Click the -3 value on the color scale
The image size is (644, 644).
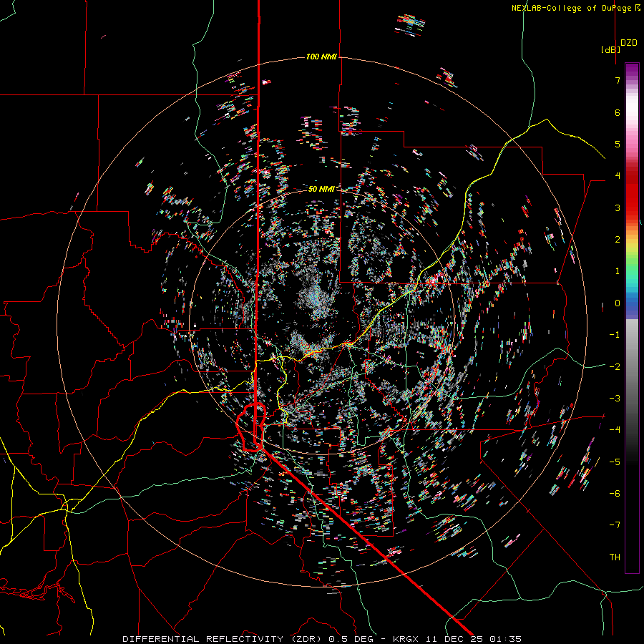[615, 399]
